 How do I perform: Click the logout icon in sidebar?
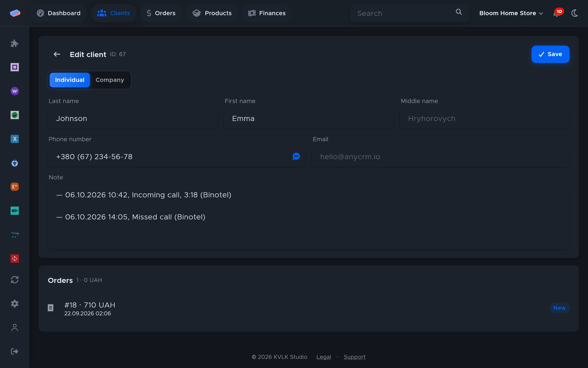14,351
